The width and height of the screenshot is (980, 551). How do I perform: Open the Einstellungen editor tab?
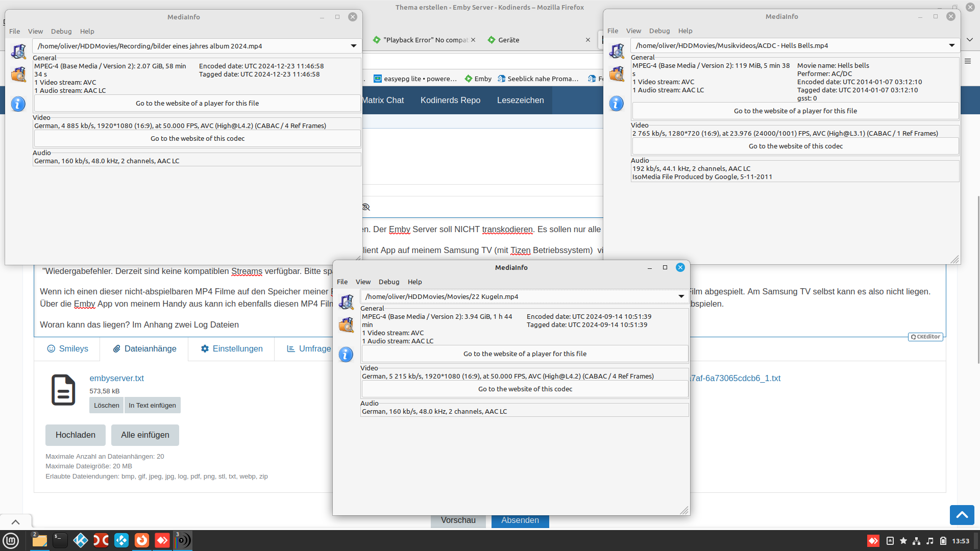click(231, 349)
